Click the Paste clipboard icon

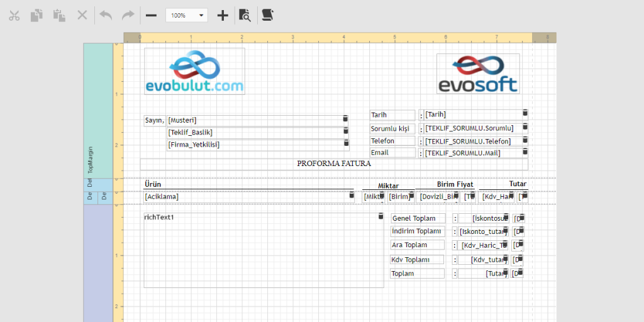(60, 15)
